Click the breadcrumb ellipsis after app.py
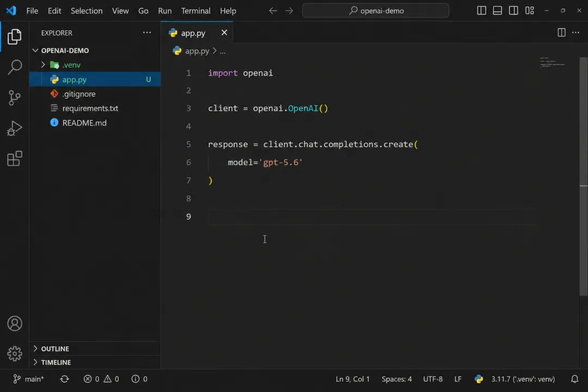 [x=222, y=51]
